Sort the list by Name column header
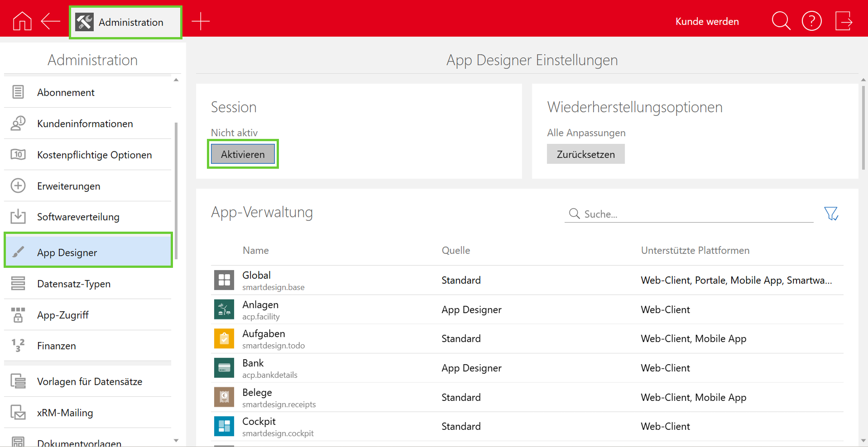Viewport: 868px width, 447px height. pyautogui.click(x=255, y=250)
